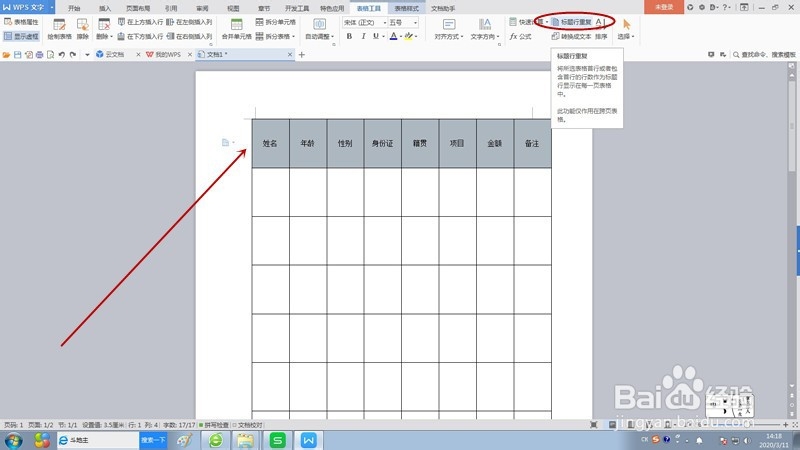
Task: Close the 文档1 document tab
Action: (290, 54)
